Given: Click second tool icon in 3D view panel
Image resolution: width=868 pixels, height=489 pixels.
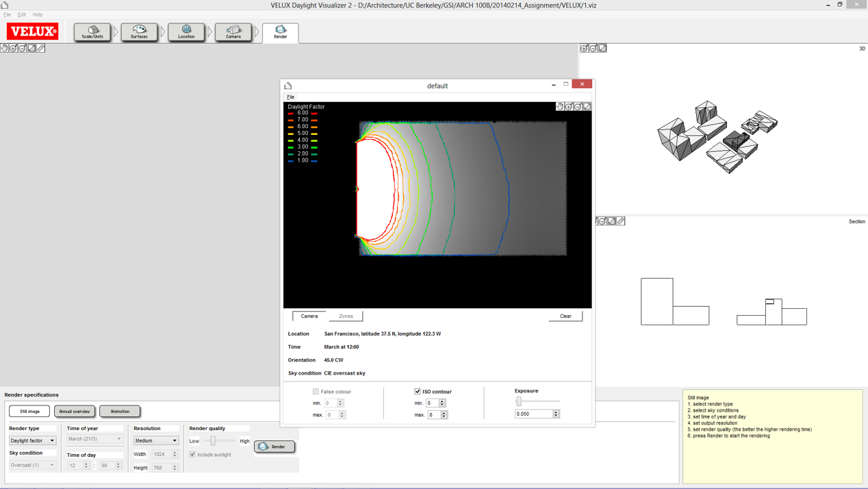Looking at the screenshot, I should coord(593,49).
